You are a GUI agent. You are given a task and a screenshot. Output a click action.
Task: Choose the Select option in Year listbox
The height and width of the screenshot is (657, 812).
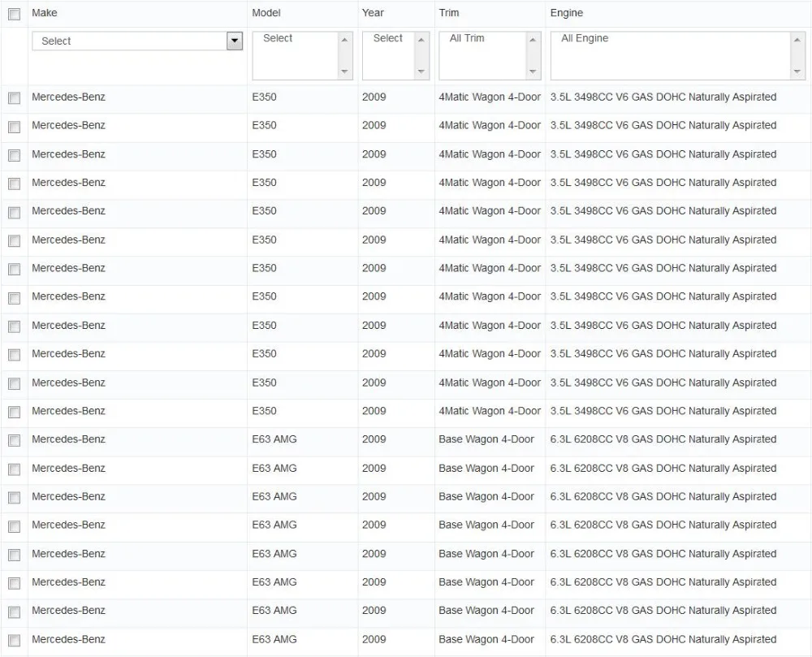coord(388,38)
